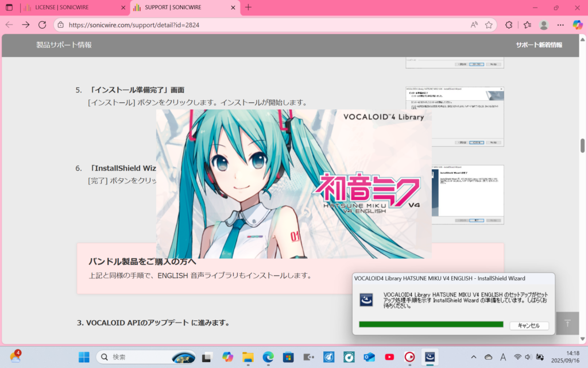The width and height of the screenshot is (588, 368).
Task: Click the refresh page icon
Action: click(42, 25)
